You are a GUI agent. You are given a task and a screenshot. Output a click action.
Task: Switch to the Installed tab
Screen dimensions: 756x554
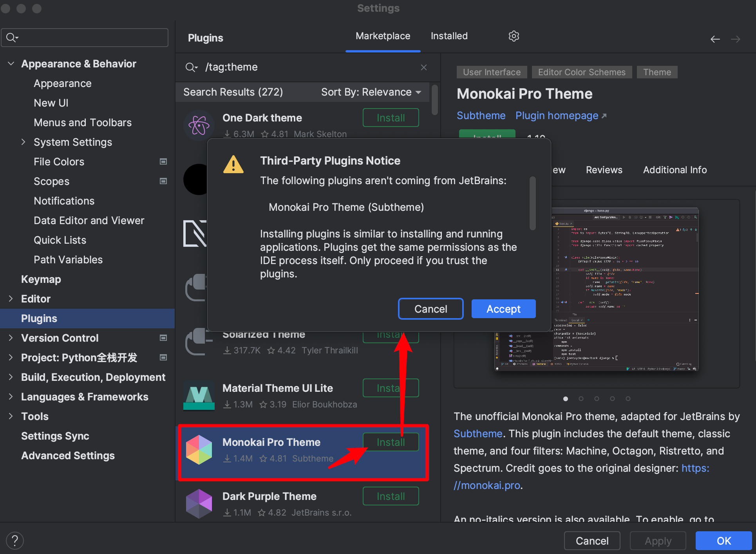pos(449,36)
